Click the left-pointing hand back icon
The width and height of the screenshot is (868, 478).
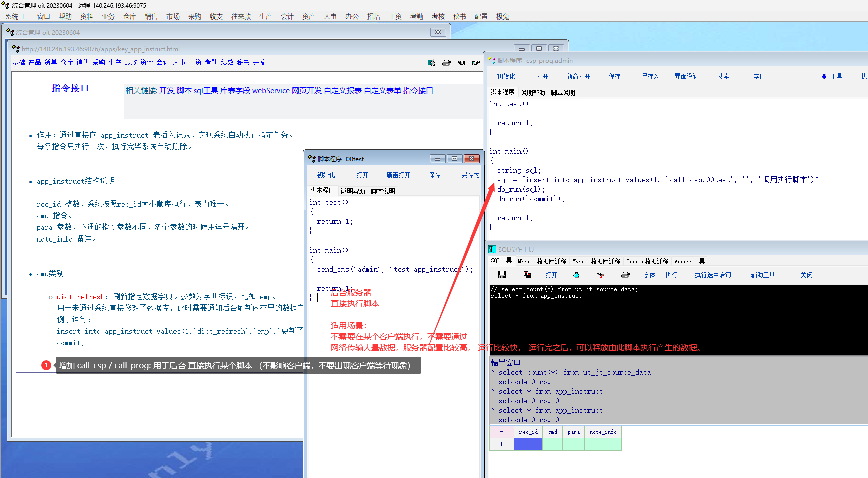[x=461, y=63]
